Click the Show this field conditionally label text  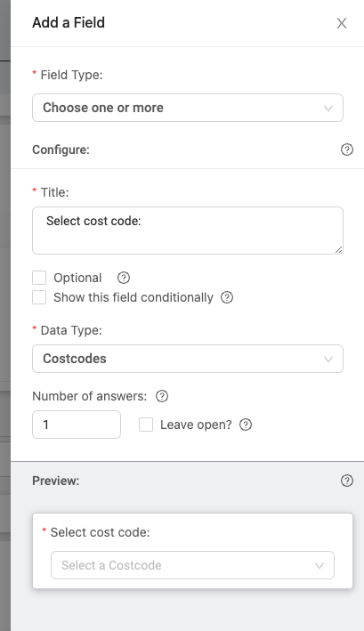[133, 297]
